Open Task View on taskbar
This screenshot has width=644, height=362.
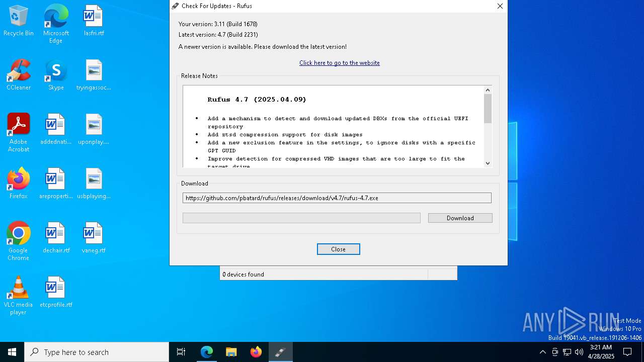click(181, 352)
